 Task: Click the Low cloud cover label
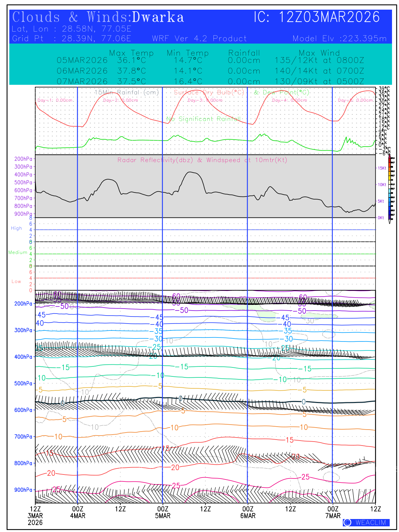[16, 281]
